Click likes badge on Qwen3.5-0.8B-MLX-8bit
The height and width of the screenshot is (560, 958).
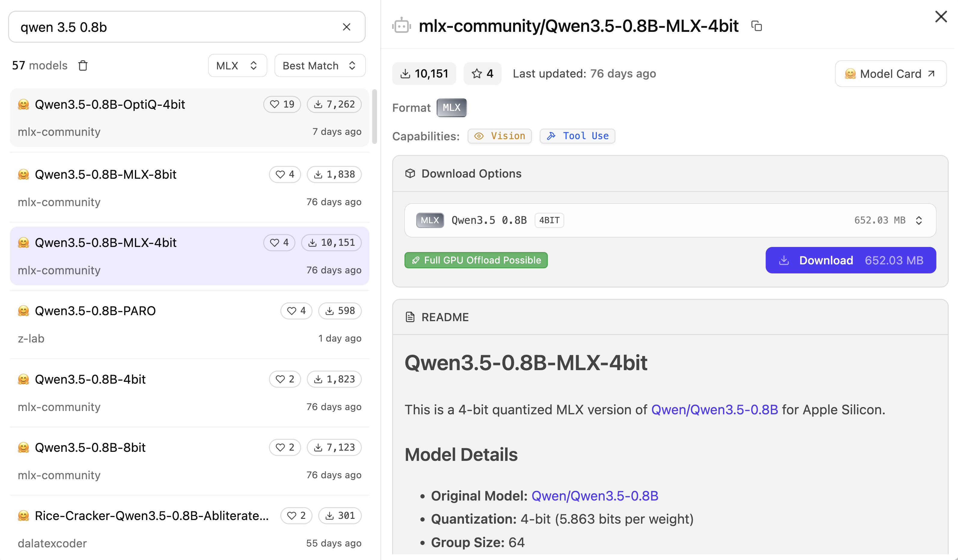285,175
